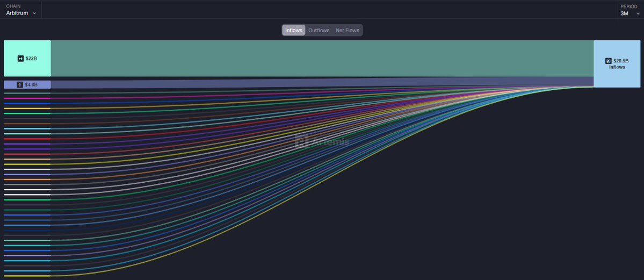Select the pink source bar on the left
Viewport: 644px width, 280px height.
(27, 98)
